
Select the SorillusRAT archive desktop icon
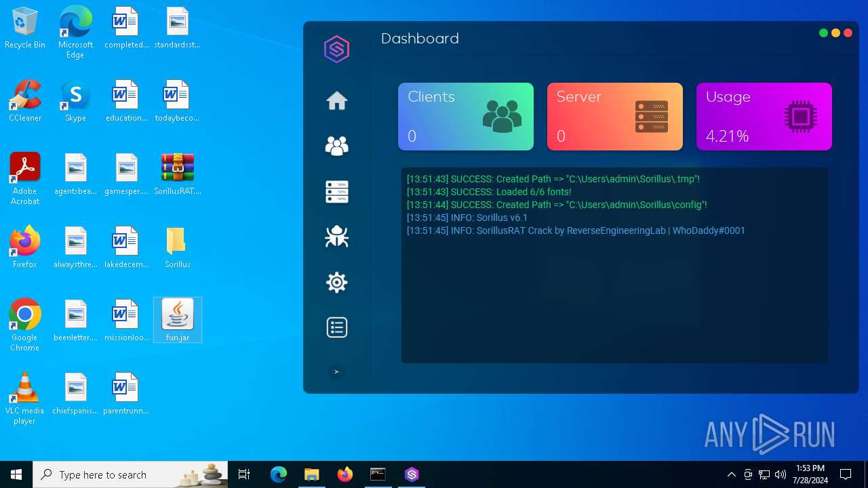coord(178,174)
